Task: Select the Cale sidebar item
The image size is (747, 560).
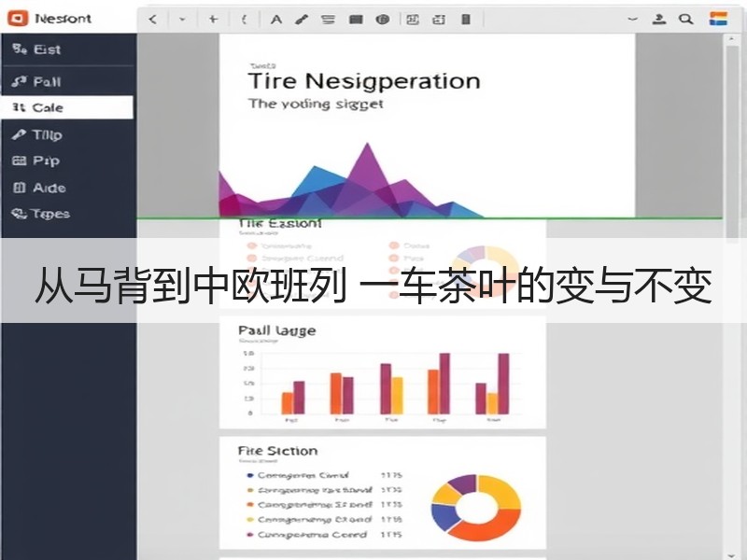Action: [66, 107]
